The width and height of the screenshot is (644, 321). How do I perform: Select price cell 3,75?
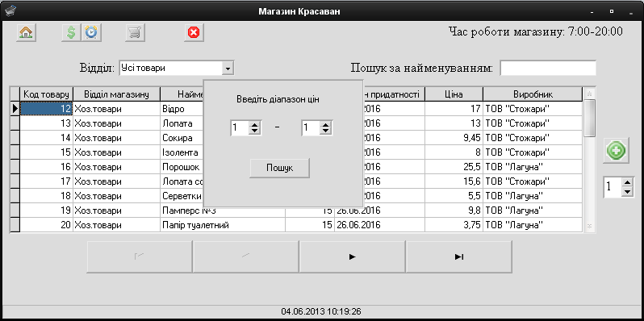454,225
